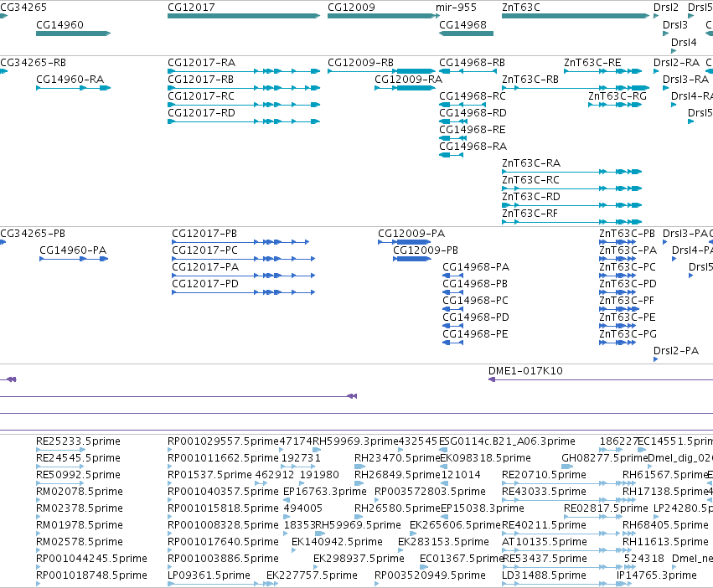Select the CG12017 gene label
Viewport: 713px width, 588px height.
pos(191,8)
